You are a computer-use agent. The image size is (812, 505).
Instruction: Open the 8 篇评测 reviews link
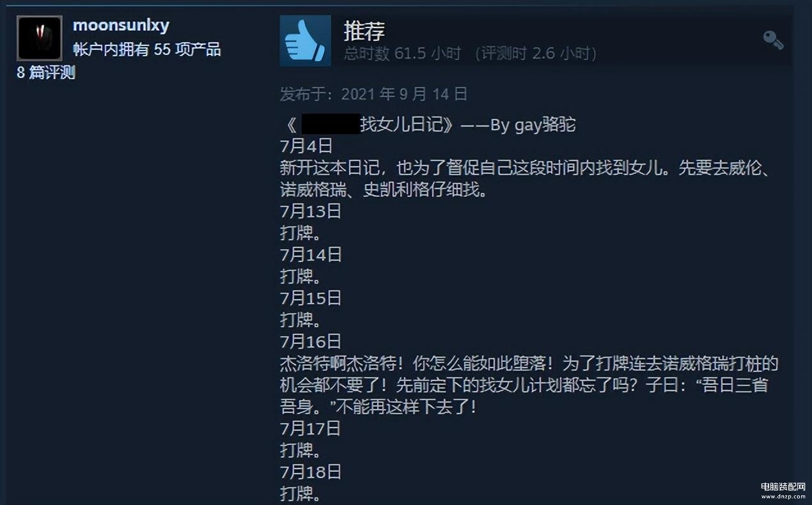46,72
